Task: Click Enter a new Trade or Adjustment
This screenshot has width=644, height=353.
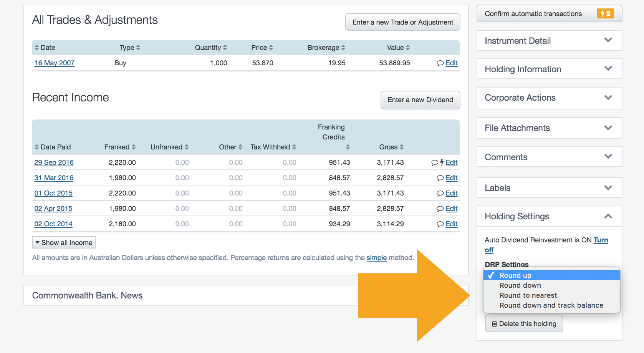Action: coord(402,22)
